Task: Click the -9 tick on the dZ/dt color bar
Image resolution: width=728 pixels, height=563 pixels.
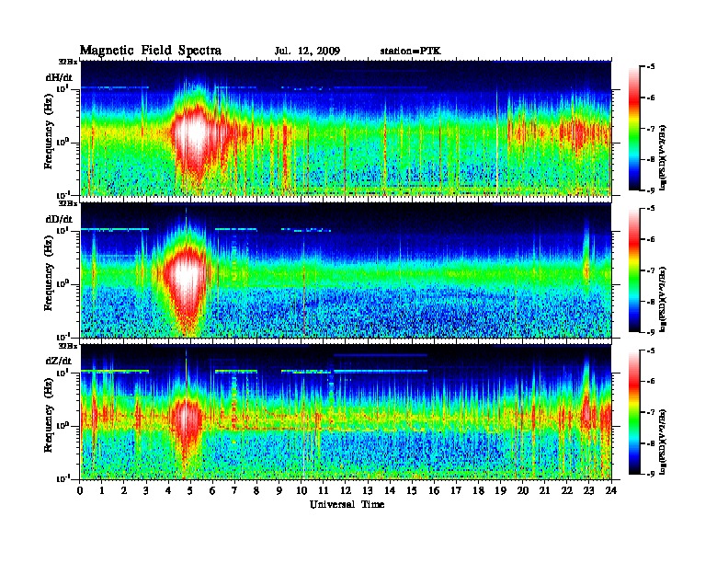Action: point(651,474)
